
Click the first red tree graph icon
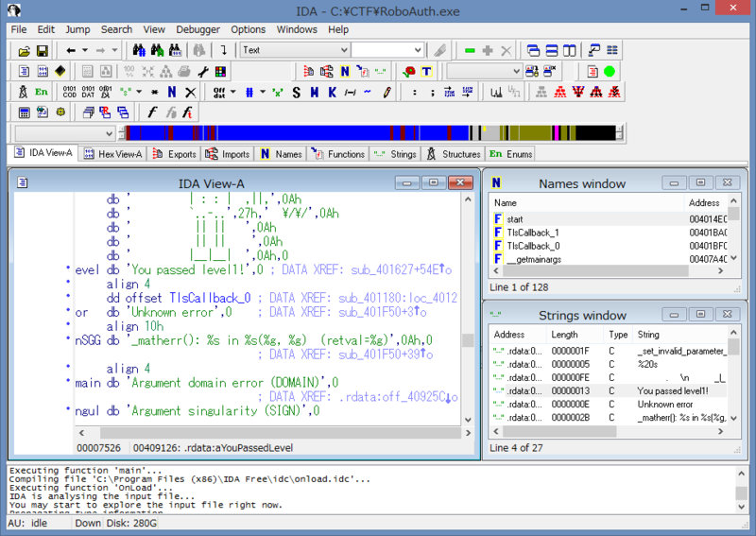coord(559,92)
